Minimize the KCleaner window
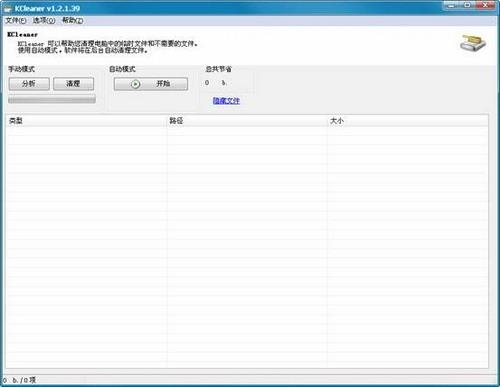Screen dimensions: 500x387 [x=451, y=5]
